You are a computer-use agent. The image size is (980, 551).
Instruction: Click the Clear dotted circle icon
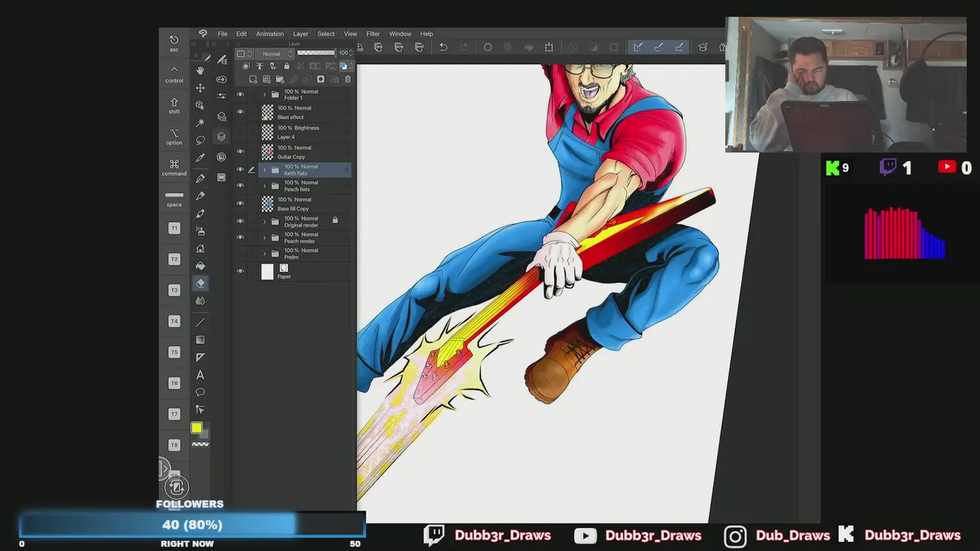pyautogui.click(x=488, y=47)
